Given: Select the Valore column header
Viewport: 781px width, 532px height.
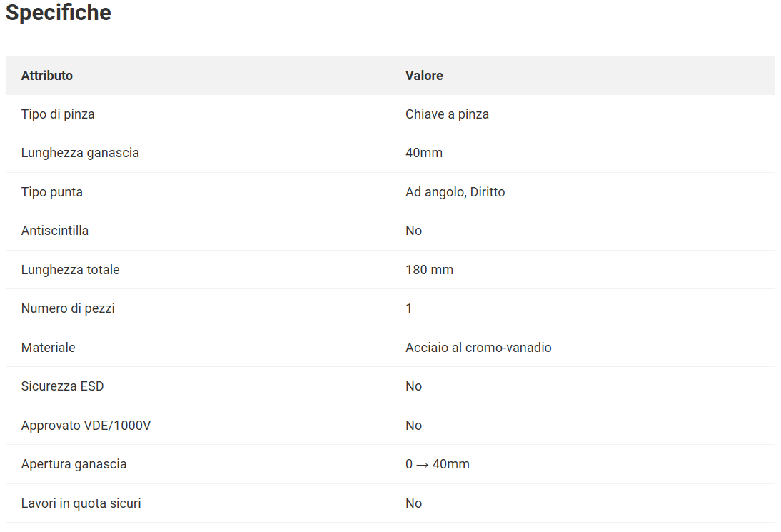Looking at the screenshot, I should 424,75.
